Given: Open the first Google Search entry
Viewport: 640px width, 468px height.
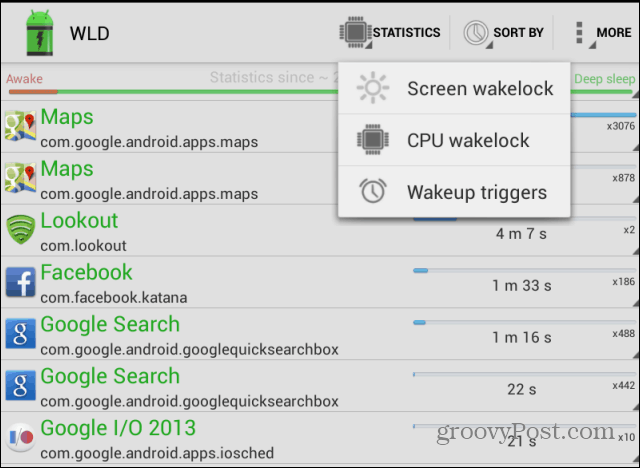Looking at the screenshot, I should pyautogui.click(x=320, y=334).
